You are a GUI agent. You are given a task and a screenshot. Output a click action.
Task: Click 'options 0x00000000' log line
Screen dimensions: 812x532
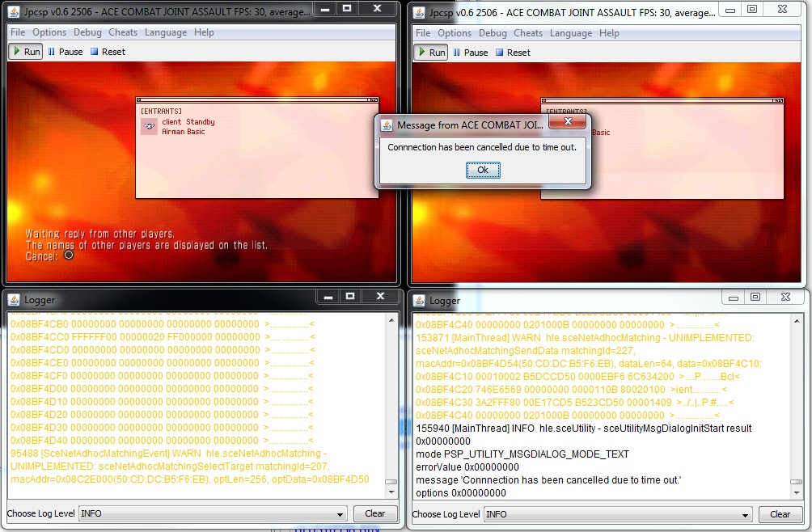point(461,492)
